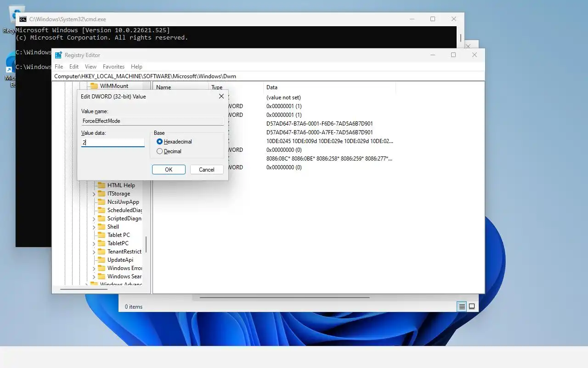The image size is (588, 368).
Task: Click the Registry Editor app icon in title bar
Action: coord(58,55)
